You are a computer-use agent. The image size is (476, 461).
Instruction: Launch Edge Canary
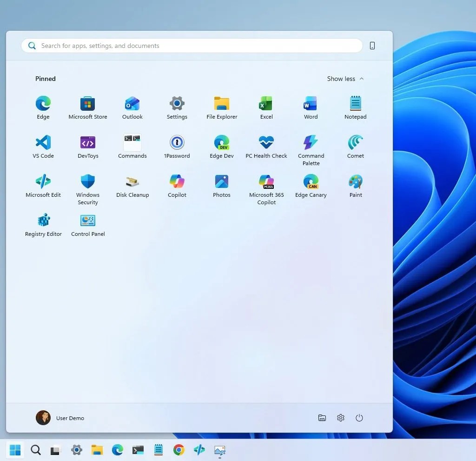pyautogui.click(x=311, y=181)
